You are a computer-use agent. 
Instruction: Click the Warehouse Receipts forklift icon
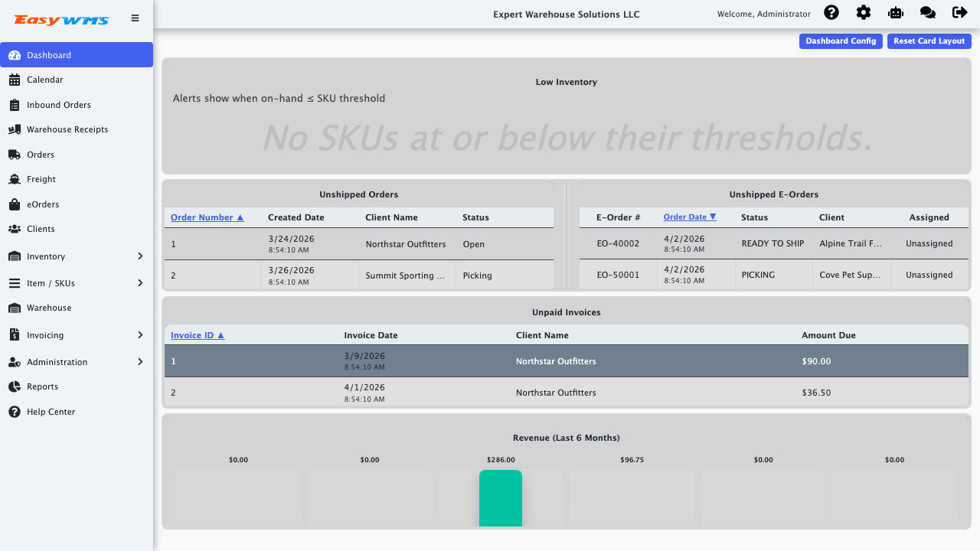[15, 129]
